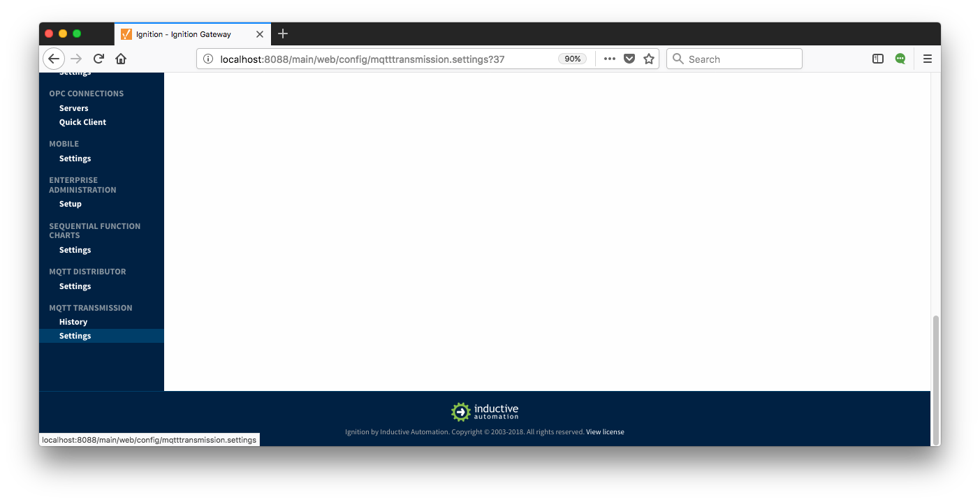Image resolution: width=980 pixels, height=502 pixels.
Task: Open Mobile Settings page
Action: pos(75,158)
